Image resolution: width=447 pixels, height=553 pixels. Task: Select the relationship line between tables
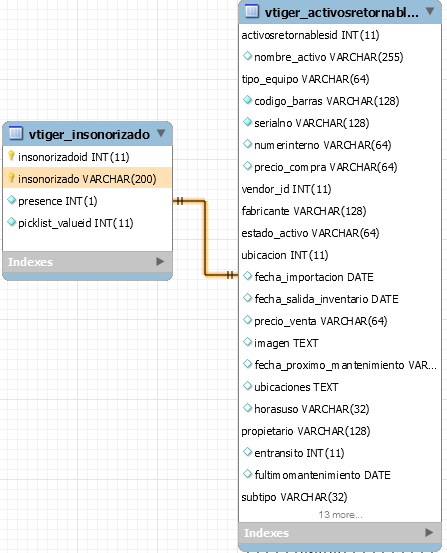click(x=205, y=238)
